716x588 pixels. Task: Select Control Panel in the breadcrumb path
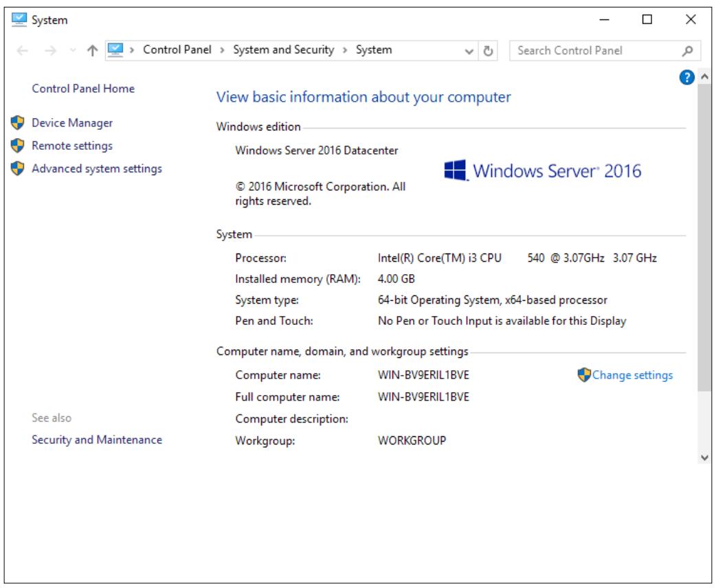177,49
